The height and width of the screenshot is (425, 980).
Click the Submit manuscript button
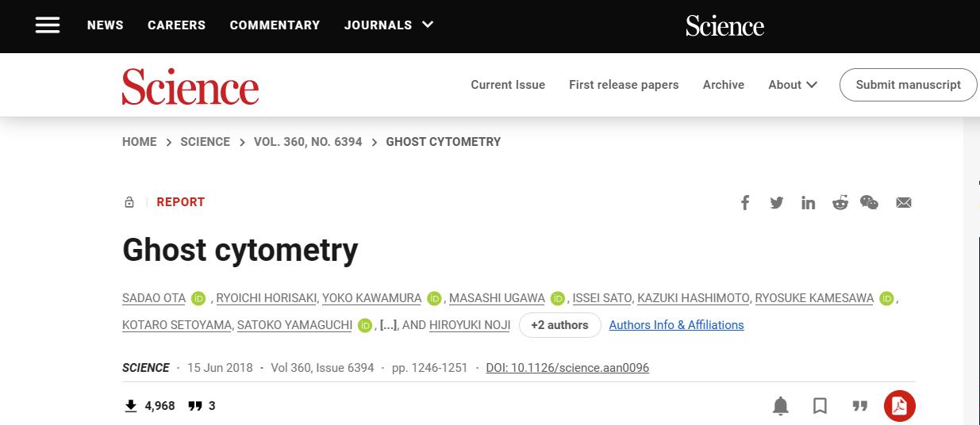909,85
